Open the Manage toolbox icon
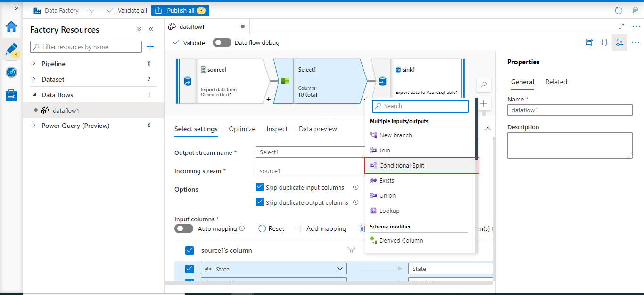The width and height of the screenshot is (644, 295). 11,95
